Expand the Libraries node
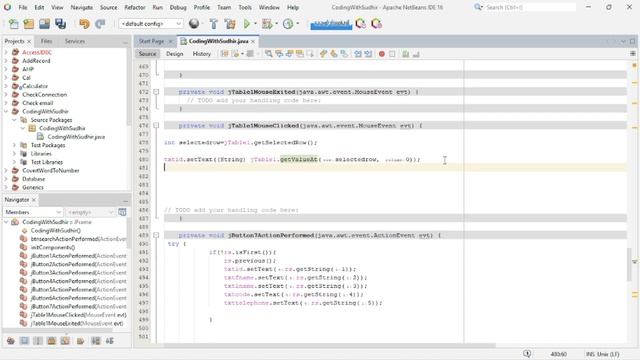 click(x=14, y=154)
